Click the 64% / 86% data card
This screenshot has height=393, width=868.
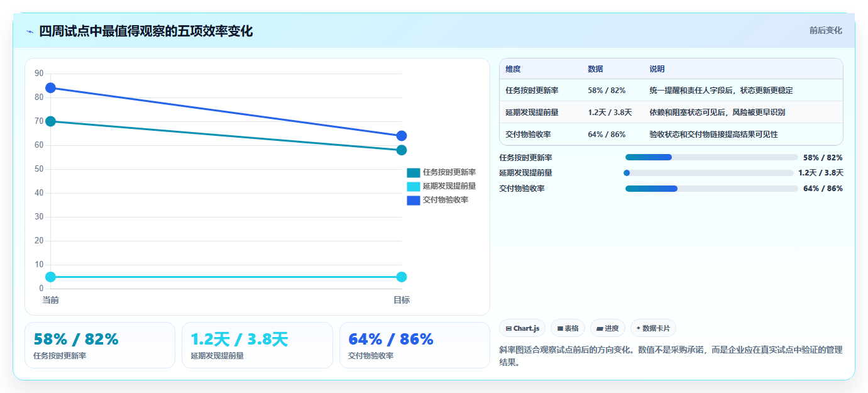tap(414, 345)
